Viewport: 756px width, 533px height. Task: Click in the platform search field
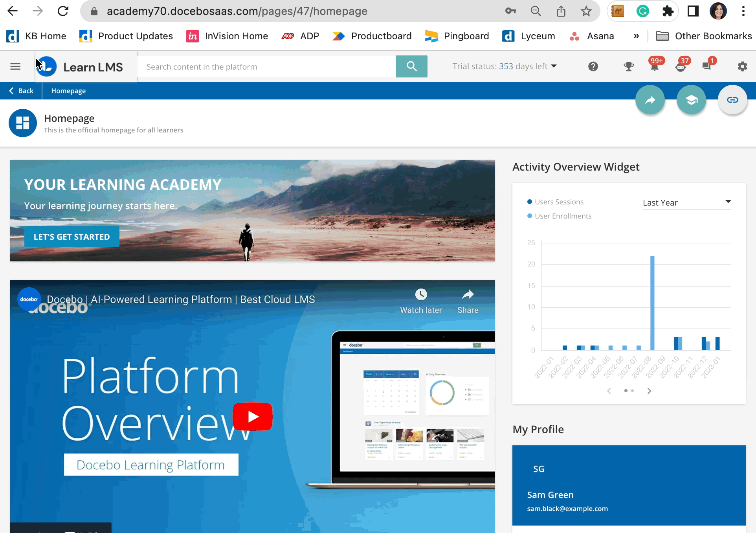(266, 66)
